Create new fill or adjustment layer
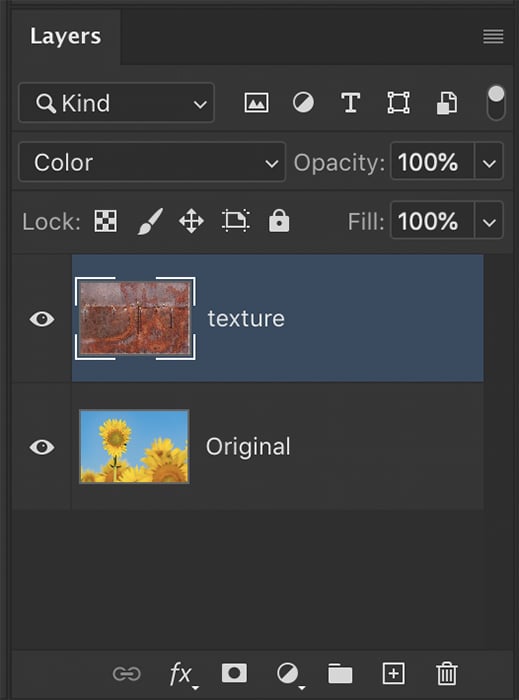Image resolution: width=519 pixels, height=700 pixels. (290, 675)
